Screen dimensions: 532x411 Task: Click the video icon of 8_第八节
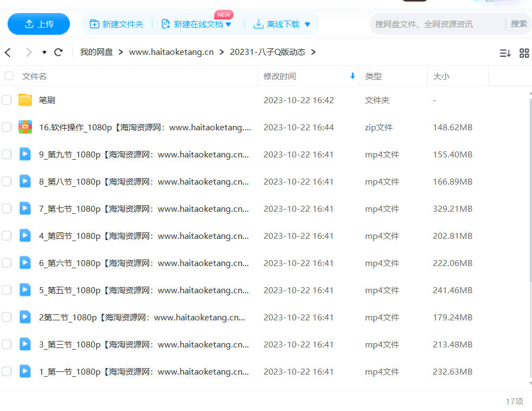(x=25, y=181)
